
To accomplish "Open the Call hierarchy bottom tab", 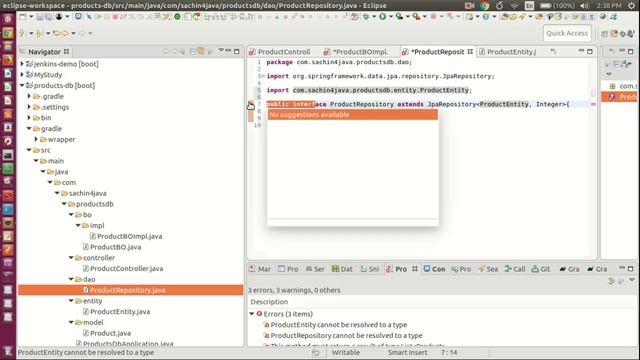I will coord(515,269).
